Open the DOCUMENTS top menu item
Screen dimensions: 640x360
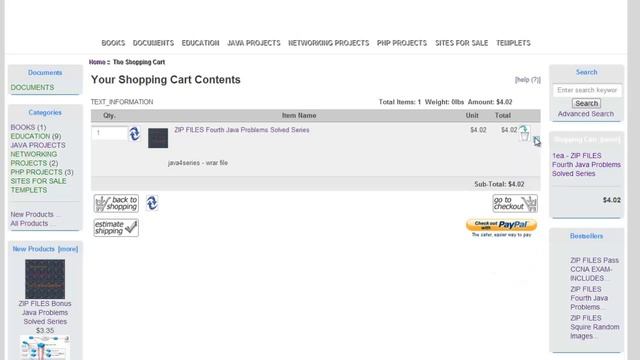tap(153, 43)
